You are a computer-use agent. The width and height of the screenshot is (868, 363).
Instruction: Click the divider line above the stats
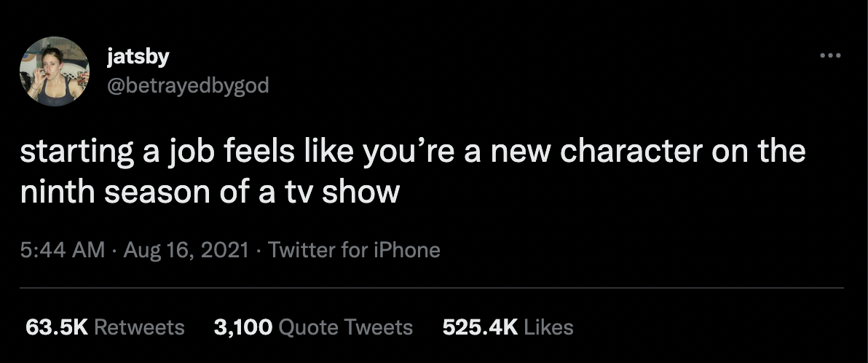pos(434,288)
